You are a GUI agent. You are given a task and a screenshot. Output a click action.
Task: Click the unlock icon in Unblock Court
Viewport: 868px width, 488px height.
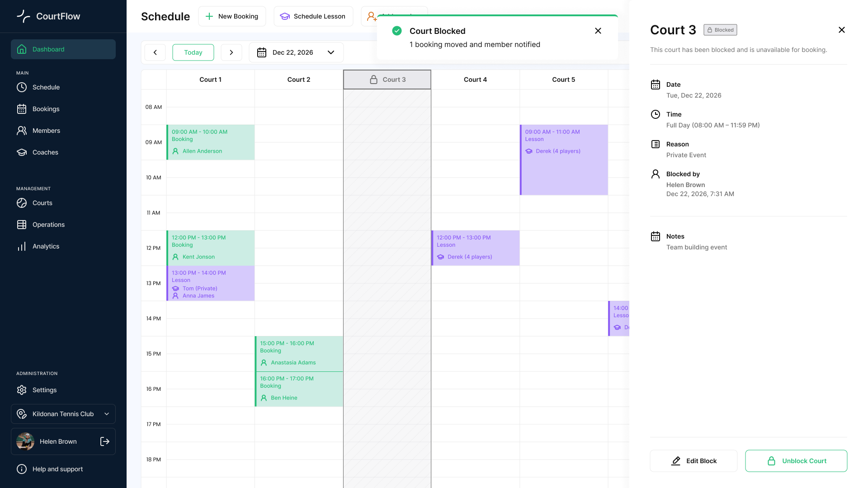pos(772,461)
